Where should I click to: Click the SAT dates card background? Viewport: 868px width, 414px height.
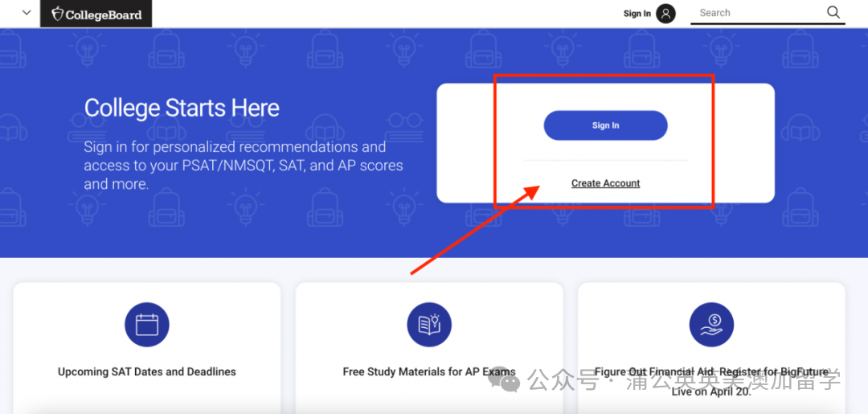[147, 348]
